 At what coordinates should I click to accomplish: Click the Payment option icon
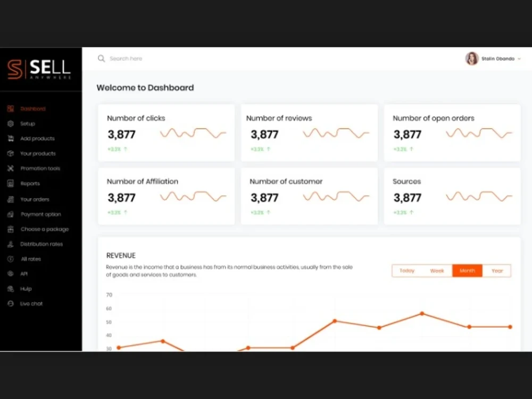click(x=11, y=214)
